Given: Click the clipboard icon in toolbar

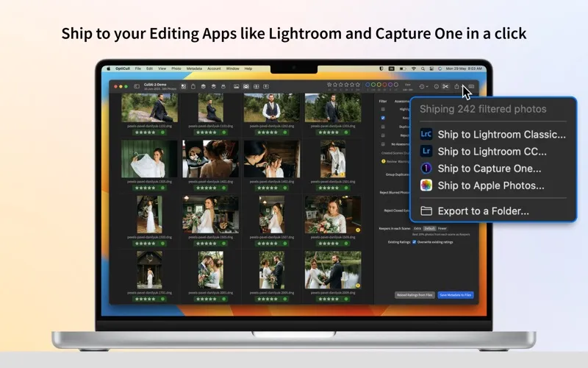Looking at the screenshot, I should 193,86.
